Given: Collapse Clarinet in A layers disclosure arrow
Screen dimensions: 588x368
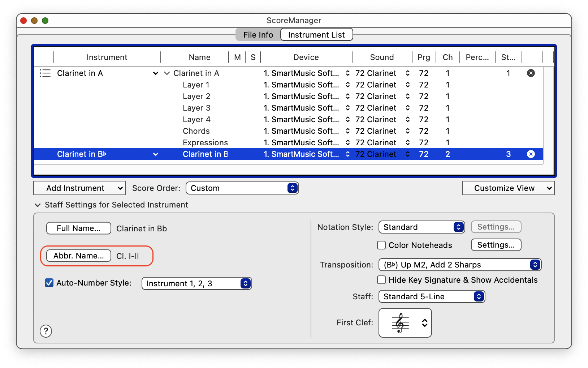Looking at the screenshot, I should coord(167,73).
